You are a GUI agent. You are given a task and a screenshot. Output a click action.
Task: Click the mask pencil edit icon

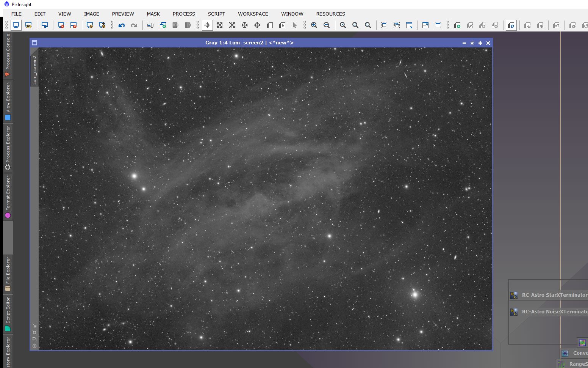pyautogui.click(x=470, y=25)
